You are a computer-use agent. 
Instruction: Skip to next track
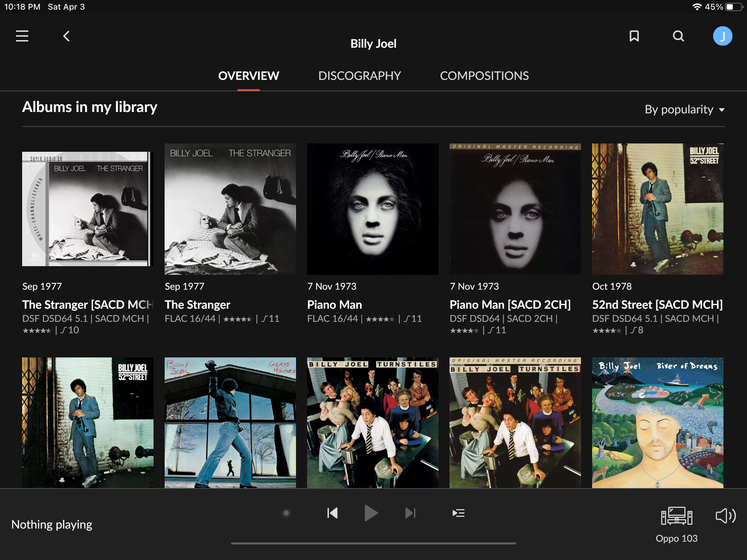point(410,513)
